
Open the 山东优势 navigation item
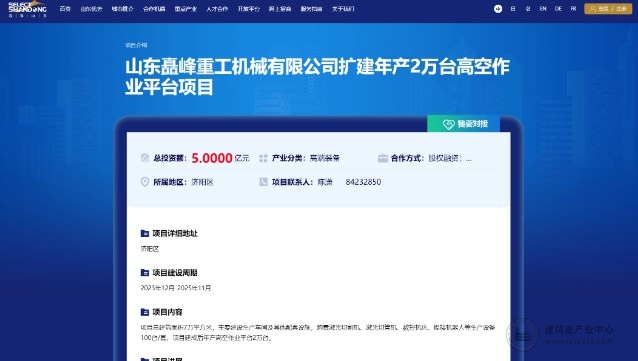coord(91,9)
